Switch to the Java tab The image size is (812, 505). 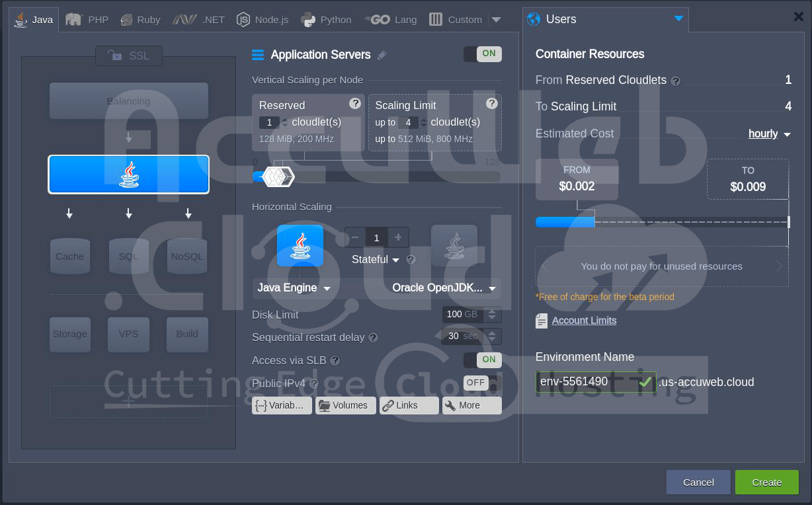(34, 20)
